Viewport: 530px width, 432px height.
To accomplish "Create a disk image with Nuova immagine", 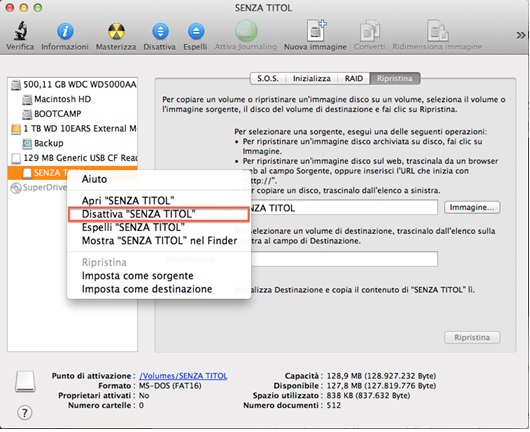I will pos(316,31).
